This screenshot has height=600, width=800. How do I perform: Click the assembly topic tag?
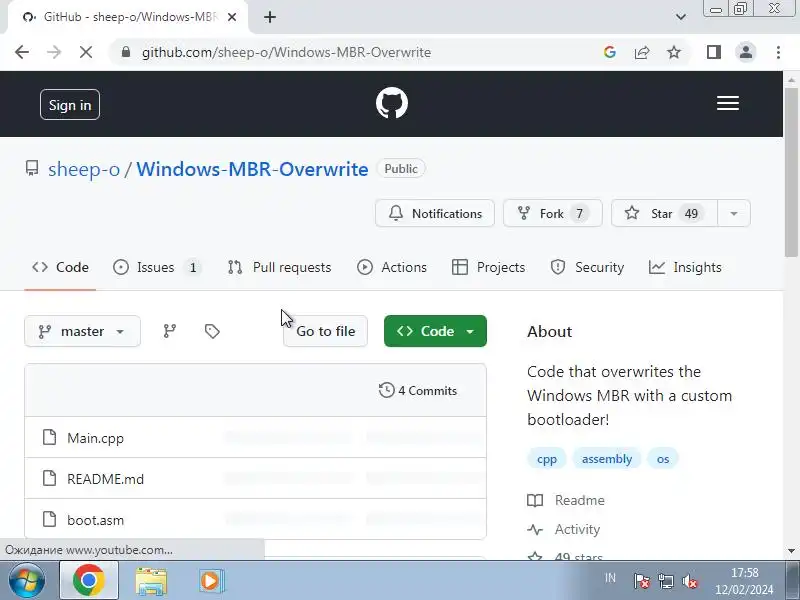point(607,459)
